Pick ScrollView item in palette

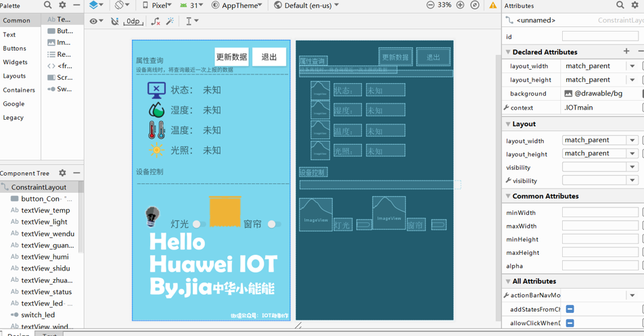tap(62, 77)
